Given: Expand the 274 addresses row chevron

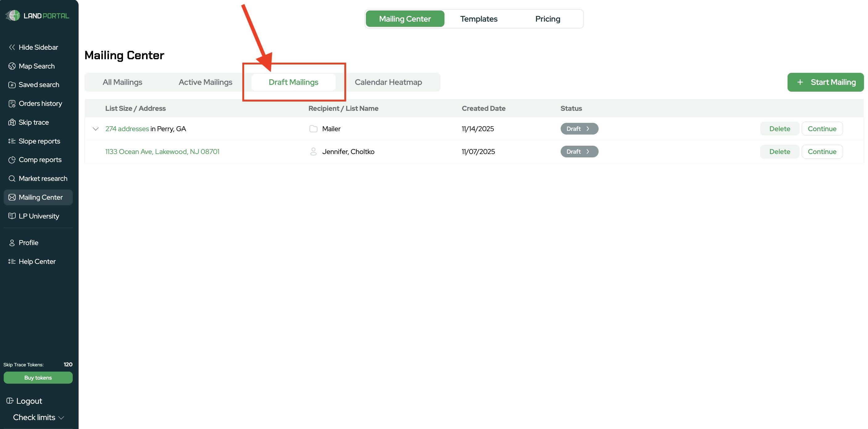Looking at the screenshot, I should 96,129.
